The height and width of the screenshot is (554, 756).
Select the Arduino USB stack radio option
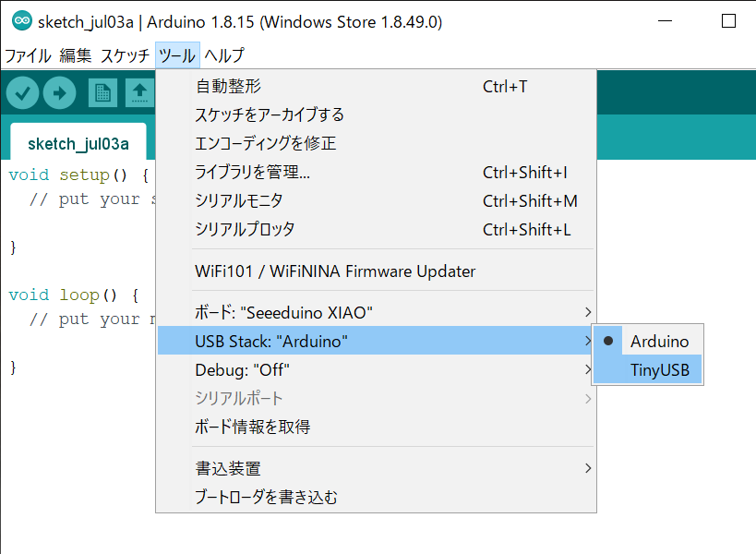(x=647, y=341)
